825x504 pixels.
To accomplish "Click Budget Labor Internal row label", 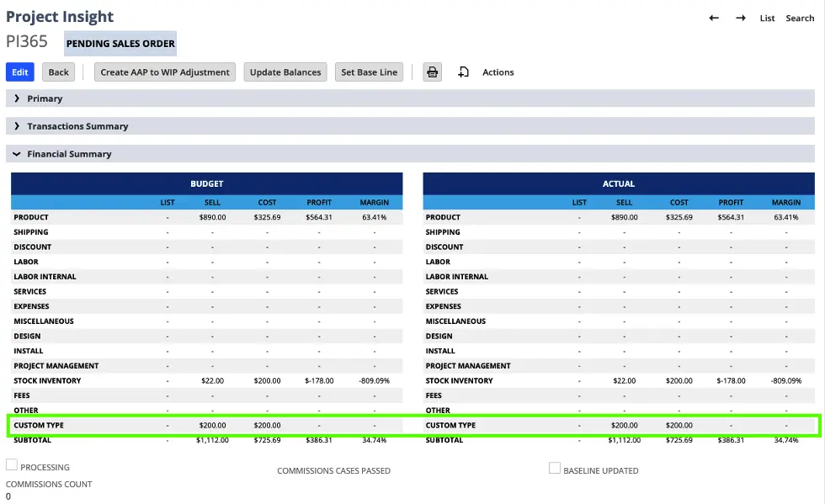I will pyautogui.click(x=45, y=277).
